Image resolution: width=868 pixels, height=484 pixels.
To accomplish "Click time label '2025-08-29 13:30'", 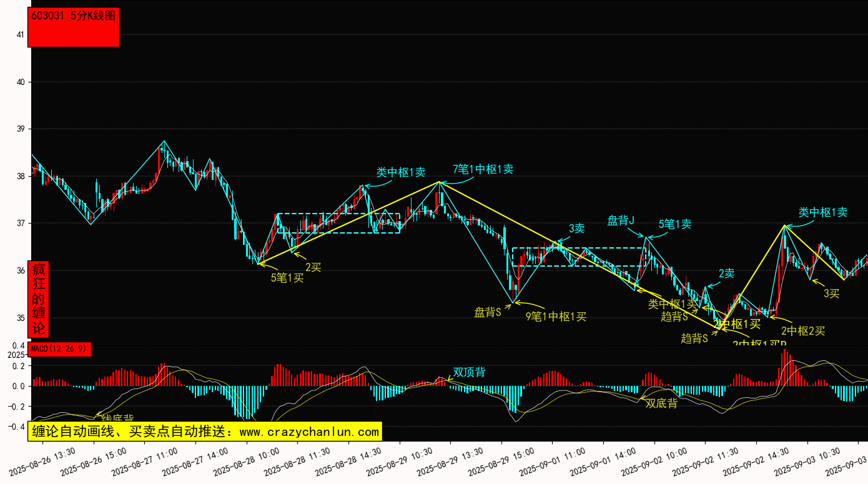I will click(451, 460).
